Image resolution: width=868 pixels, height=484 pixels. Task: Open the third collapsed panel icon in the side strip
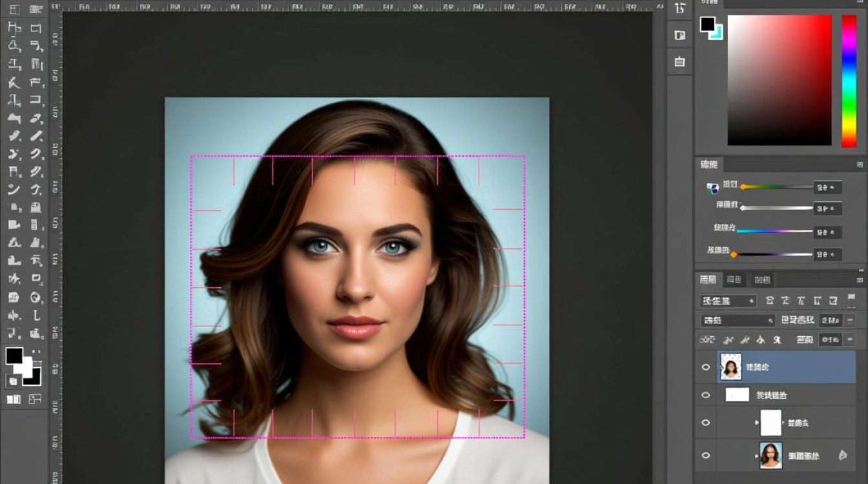(x=679, y=62)
